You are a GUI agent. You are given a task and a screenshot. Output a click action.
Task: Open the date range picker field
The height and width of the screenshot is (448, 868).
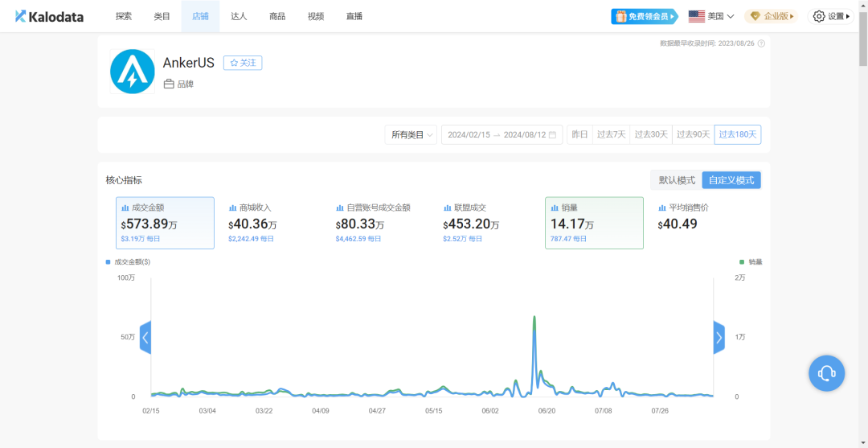pyautogui.click(x=496, y=135)
